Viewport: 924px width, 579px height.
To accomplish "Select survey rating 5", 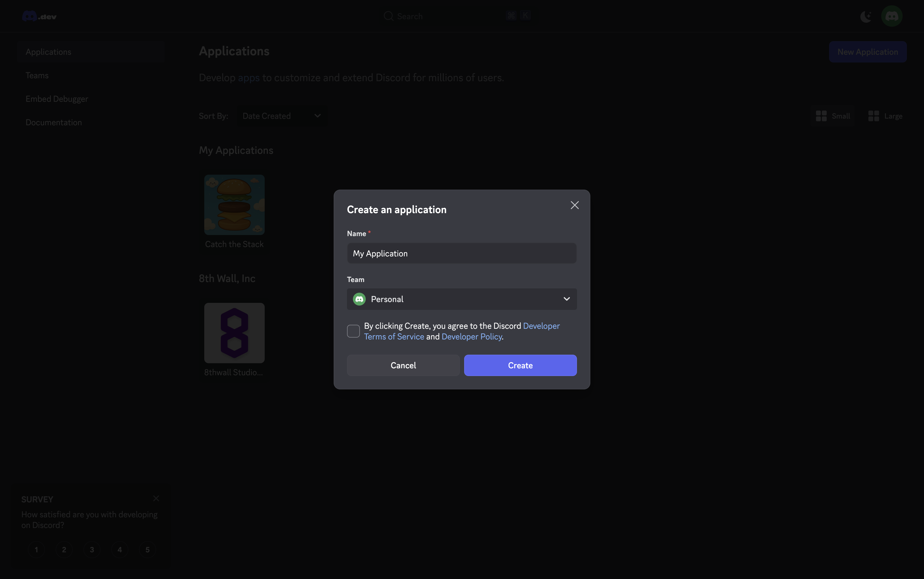I will [x=148, y=550].
